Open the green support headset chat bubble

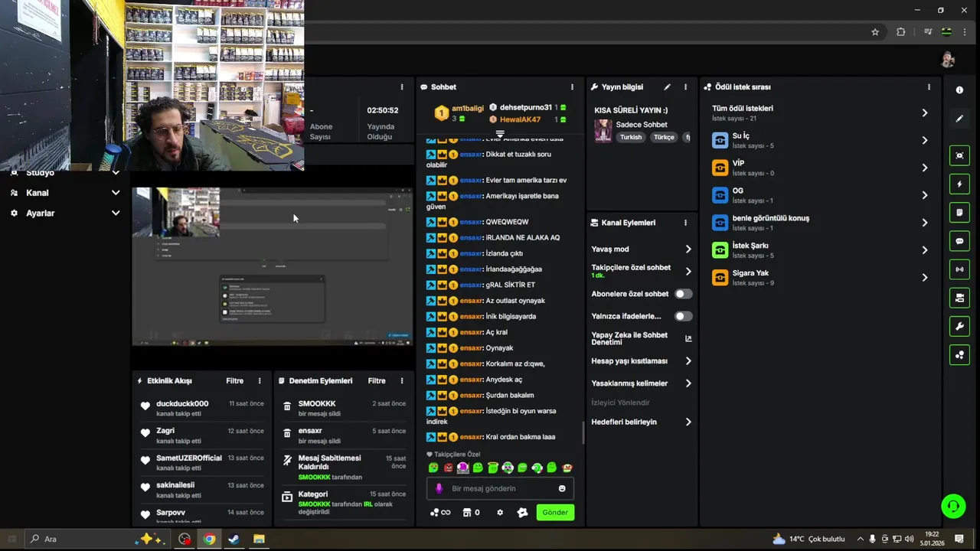(953, 506)
